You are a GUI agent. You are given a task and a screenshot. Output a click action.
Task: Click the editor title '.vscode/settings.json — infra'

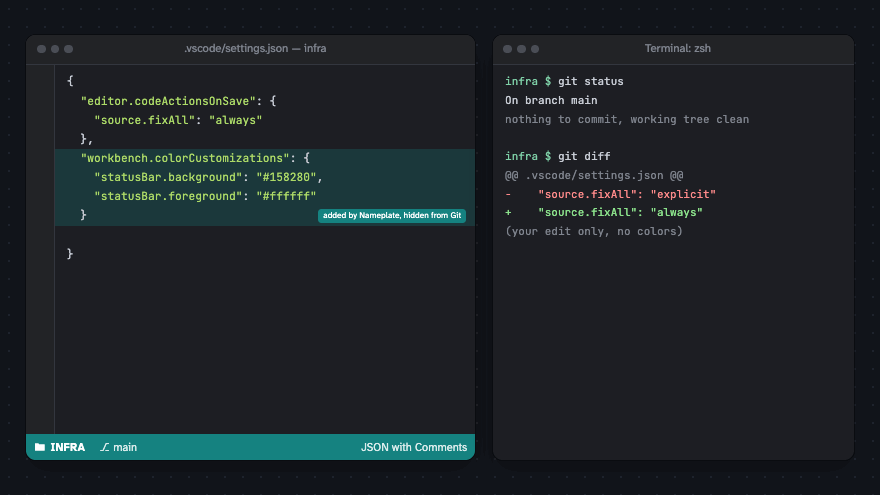(255, 48)
